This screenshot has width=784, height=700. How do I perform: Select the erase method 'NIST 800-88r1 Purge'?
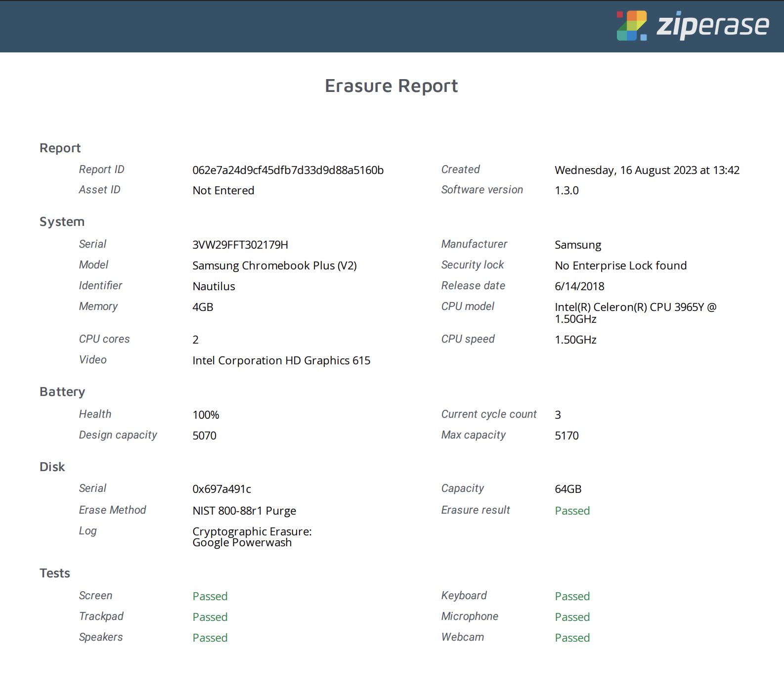point(244,511)
